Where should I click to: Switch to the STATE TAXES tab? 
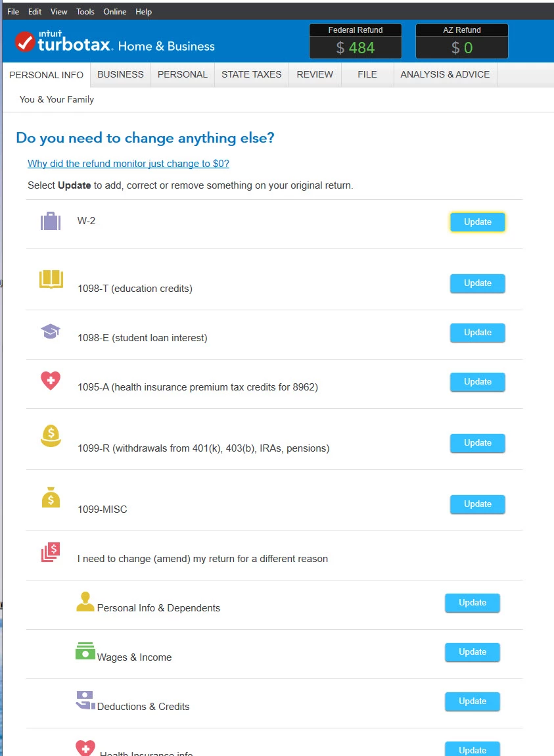pyautogui.click(x=252, y=74)
